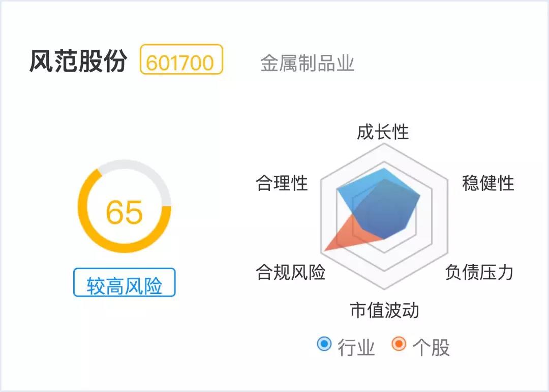Toggle the orange 个股 legend radio icon

pos(399,344)
